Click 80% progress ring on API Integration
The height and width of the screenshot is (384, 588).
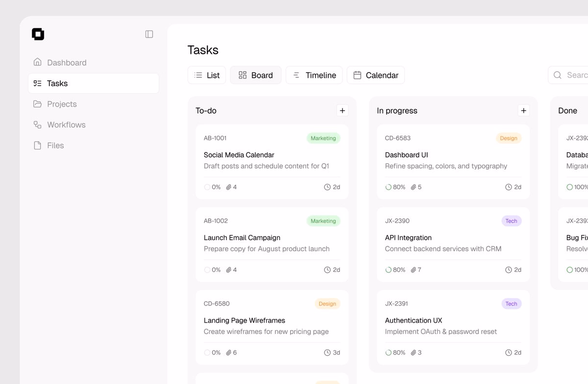pyautogui.click(x=389, y=270)
